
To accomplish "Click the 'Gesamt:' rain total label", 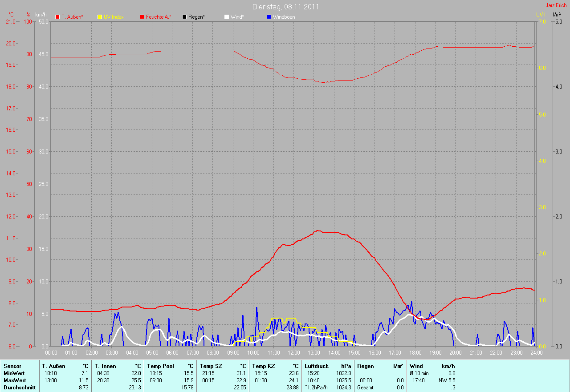I will point(366,388).
